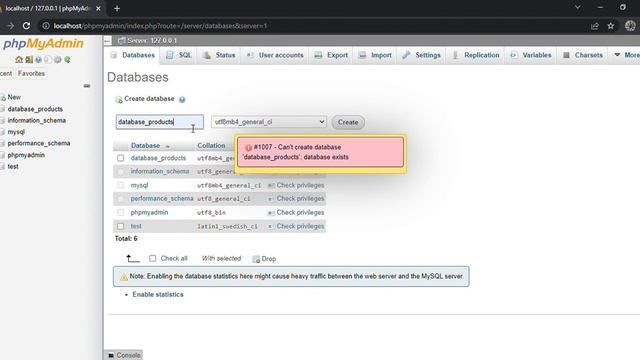Tick the database_products row checkbox
Viewport: 640px width, 360px height.
(x=120, y=158)
